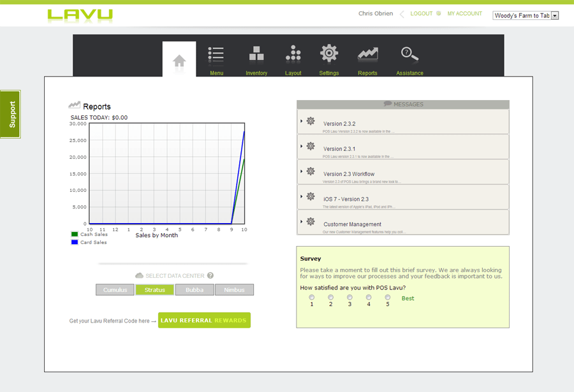
Task: Select satisfaction rating 5
Action: (x=388, y=297)
